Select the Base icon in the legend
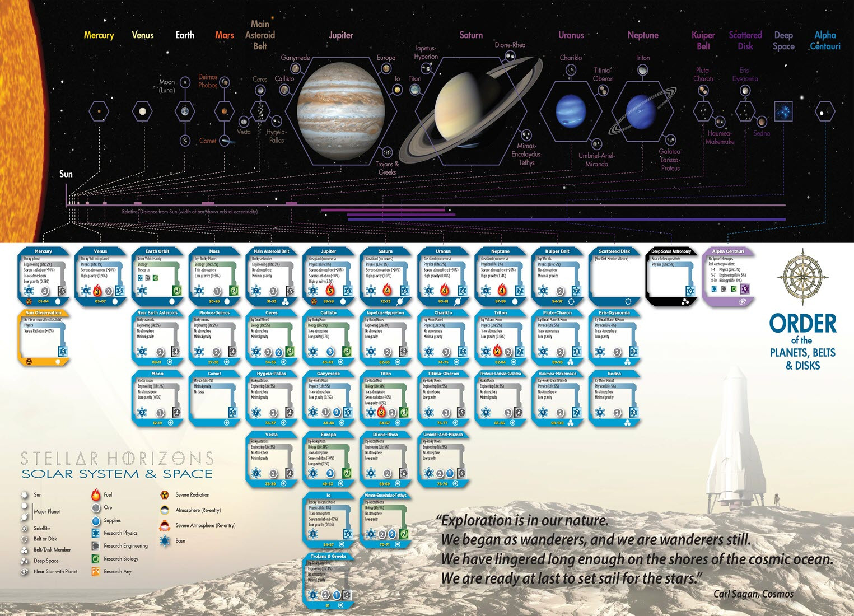The image size is (854, 616). 165,541
